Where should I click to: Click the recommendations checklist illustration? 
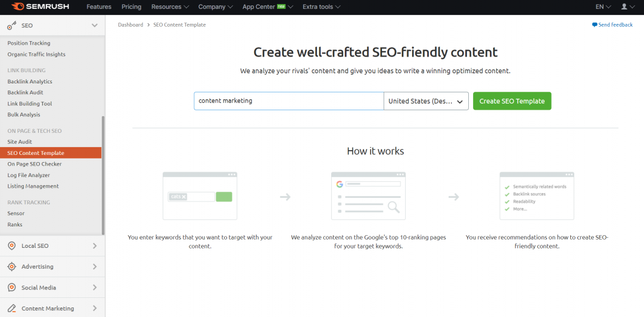point(537,196)
